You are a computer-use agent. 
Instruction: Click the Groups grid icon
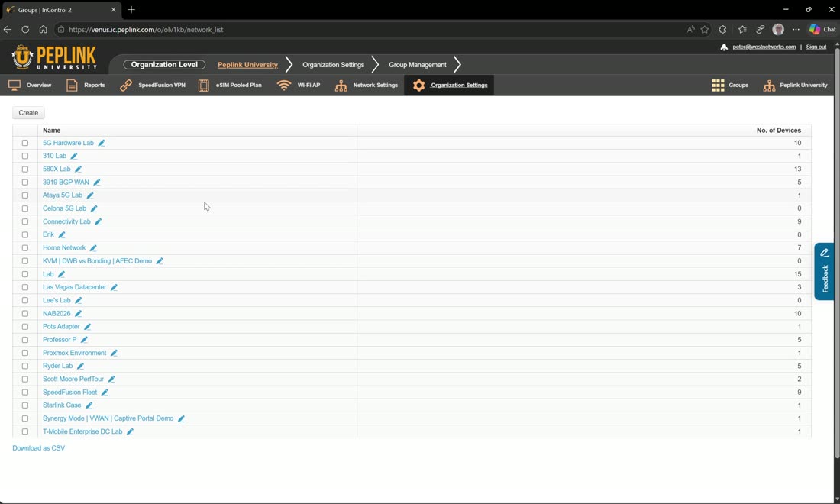[718, 86]
